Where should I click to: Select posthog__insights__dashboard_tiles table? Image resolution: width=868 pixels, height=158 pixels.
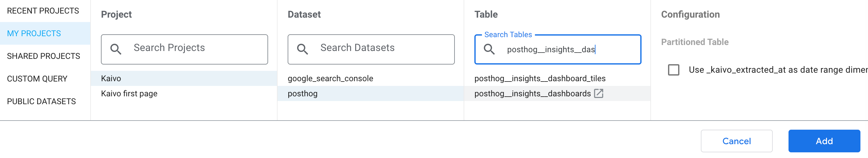[x=557, y=78]
